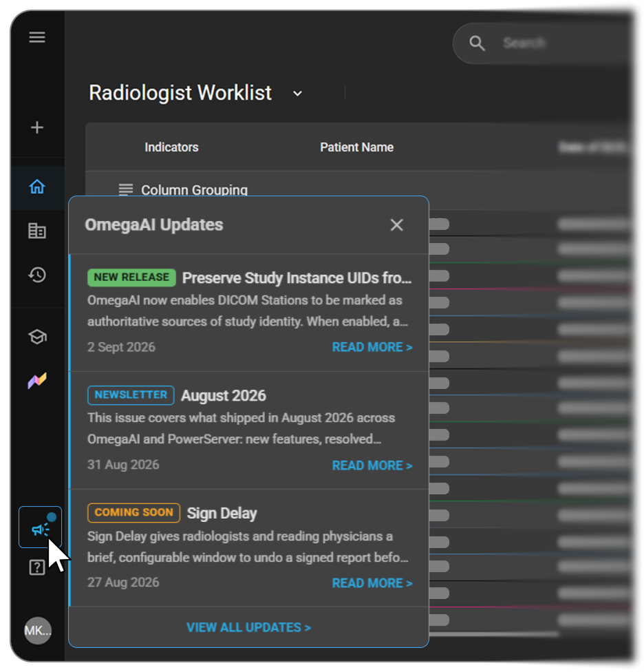644x672 pixels.
Task: Open the graduation cap learning icon
Action: tap(37, 337)
